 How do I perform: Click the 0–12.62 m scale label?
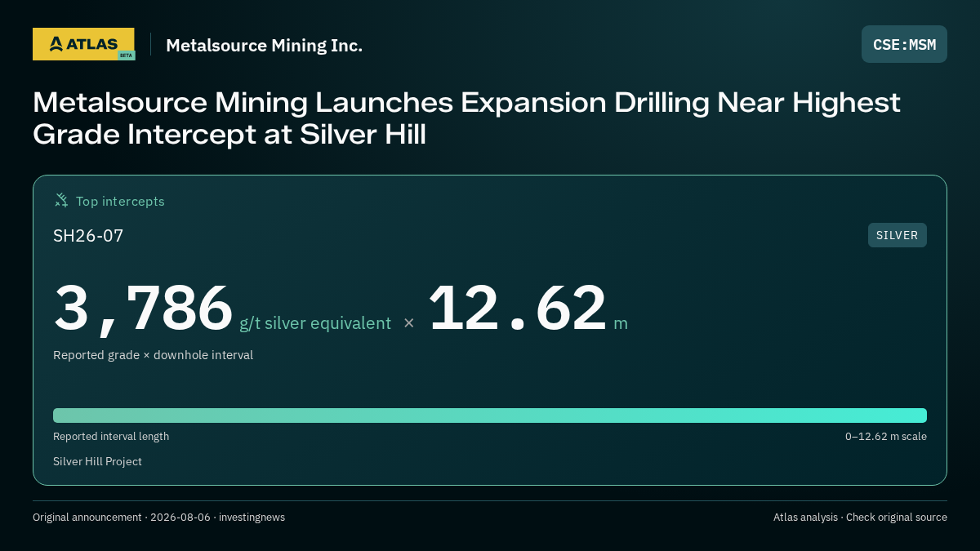click(x=886, y=436)
